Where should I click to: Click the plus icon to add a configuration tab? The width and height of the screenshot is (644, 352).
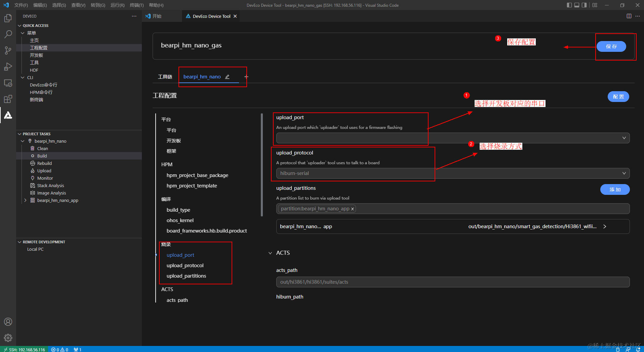click(x=246, y=77)
